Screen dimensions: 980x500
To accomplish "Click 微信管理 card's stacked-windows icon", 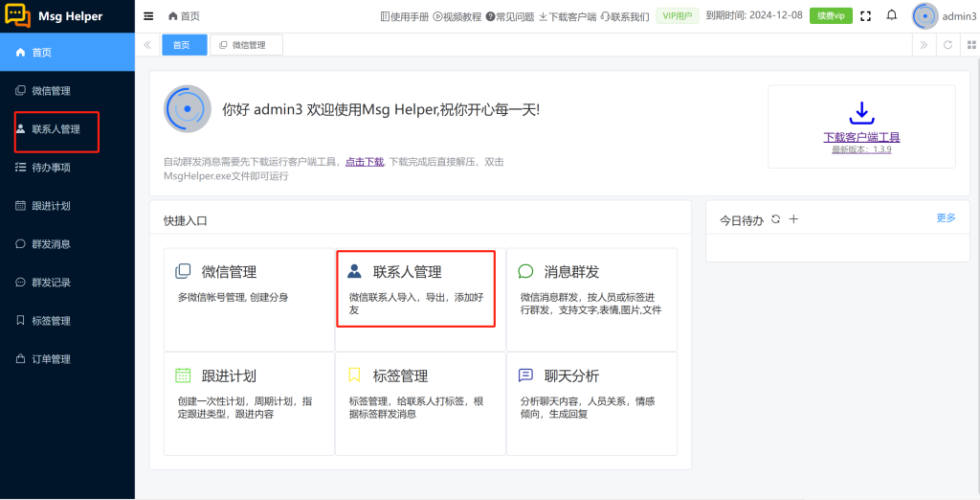I will [x=183, y=272].
